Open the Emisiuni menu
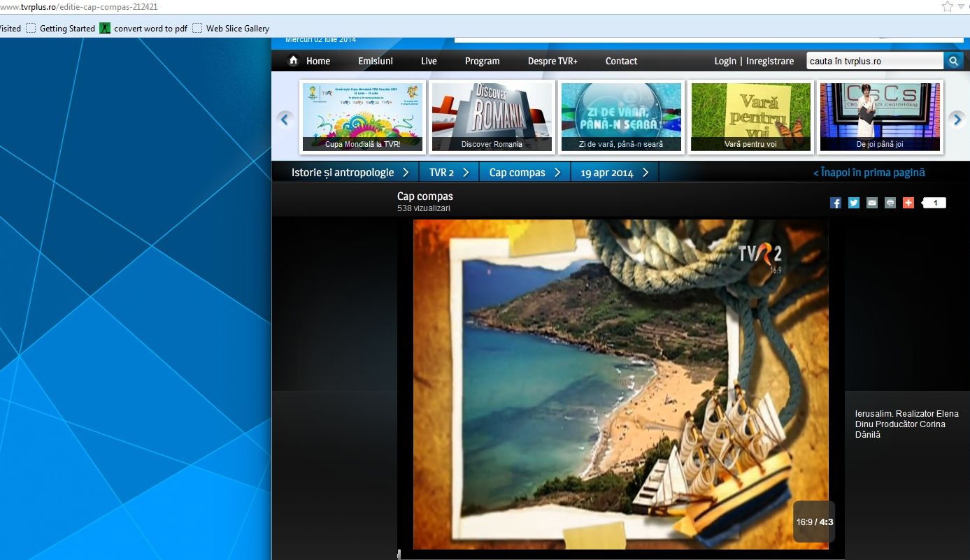 tap(376, 62)
